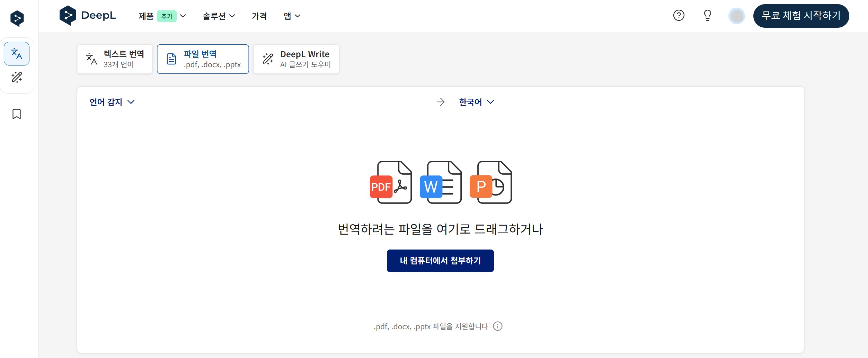The image size is (868, 358).
Task: Open DeepL Write from sidebar pen icon
Action: (x=17, y=77)
